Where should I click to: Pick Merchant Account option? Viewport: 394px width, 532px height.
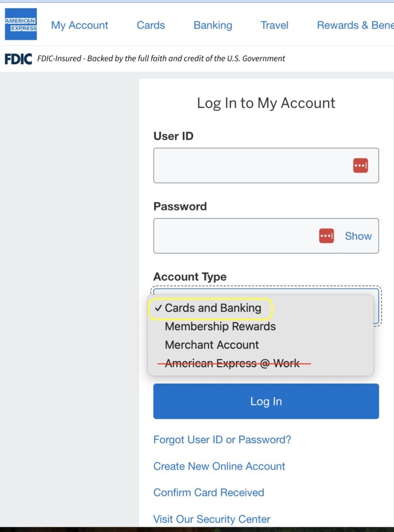pos(212,345)
